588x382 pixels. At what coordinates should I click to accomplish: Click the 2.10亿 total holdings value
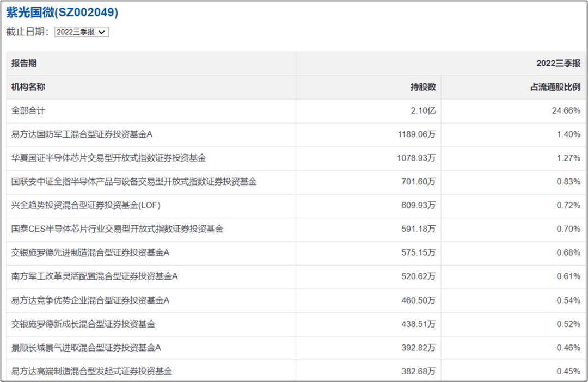[x=424, y=110]
